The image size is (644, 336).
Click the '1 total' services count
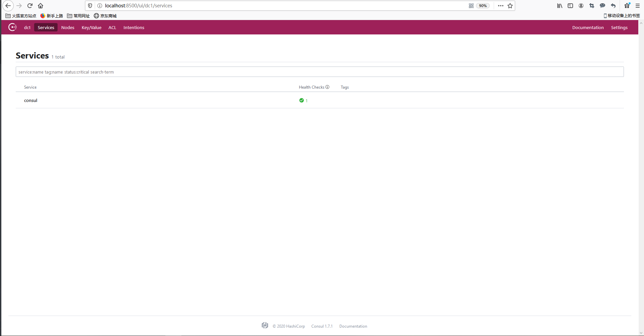coord(58,57)
